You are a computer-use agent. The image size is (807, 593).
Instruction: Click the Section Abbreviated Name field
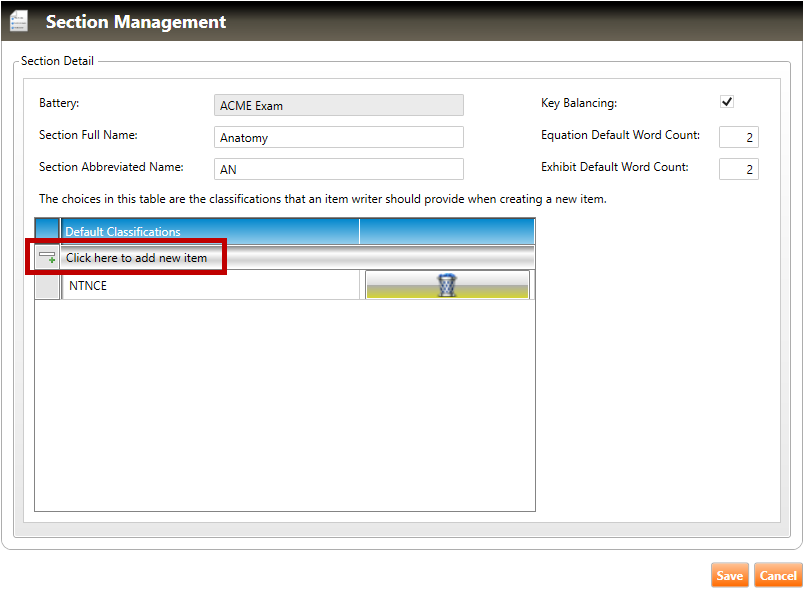tap(339, 170)
